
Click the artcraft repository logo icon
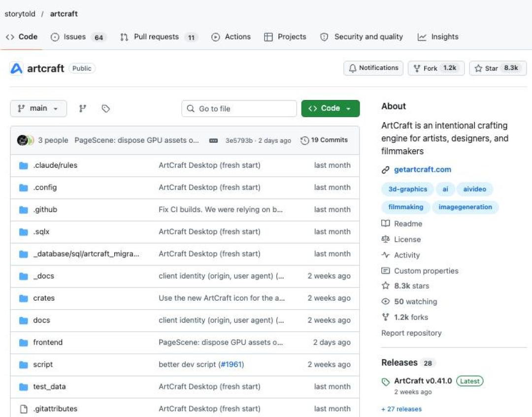[x=16, y=68]
